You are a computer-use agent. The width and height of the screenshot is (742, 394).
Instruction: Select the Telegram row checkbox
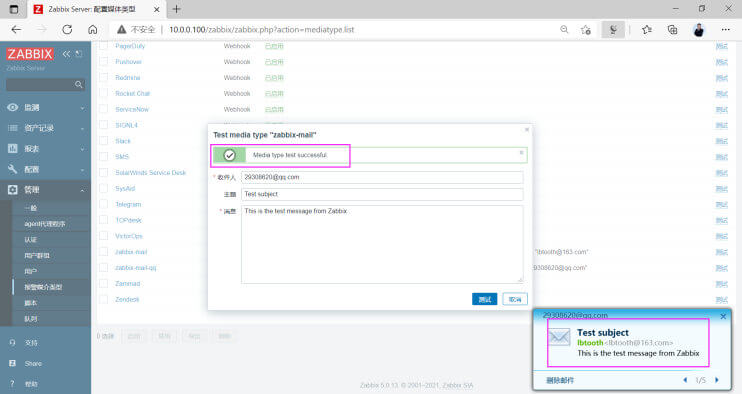[x=104, y=204]
